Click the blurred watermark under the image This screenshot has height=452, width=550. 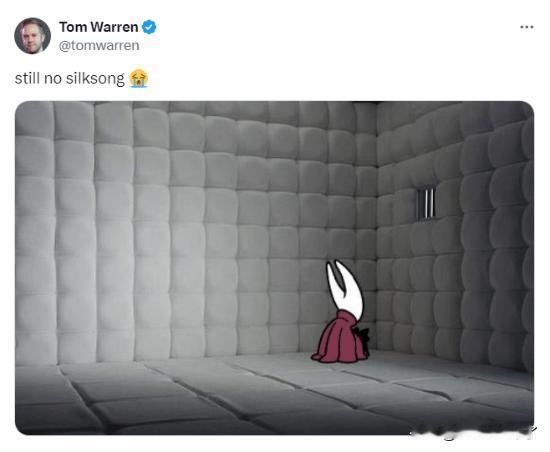pos(473,433)
